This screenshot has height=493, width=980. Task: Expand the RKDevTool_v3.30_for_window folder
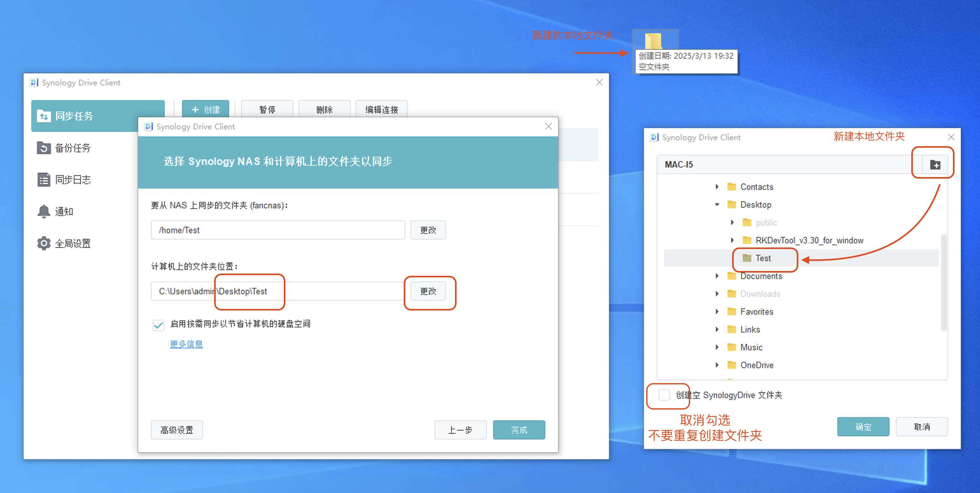click(x=732, y=240)
